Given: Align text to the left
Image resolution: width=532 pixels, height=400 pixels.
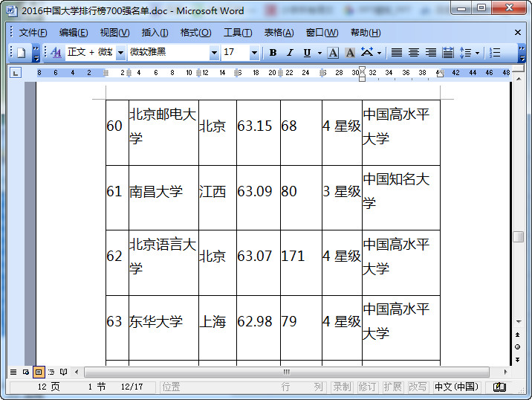Looking at the screenshot, I should pyautogui.click(x=397, y=53).
